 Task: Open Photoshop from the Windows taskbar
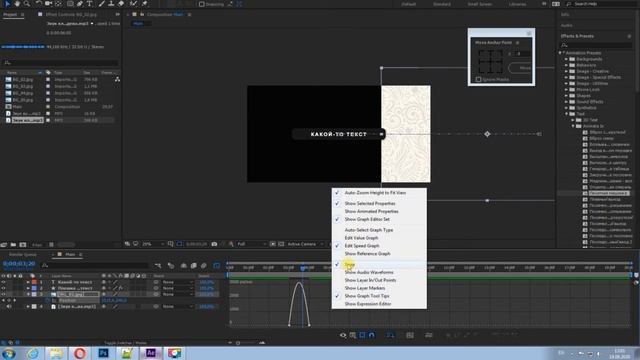[x=103, y=353]
